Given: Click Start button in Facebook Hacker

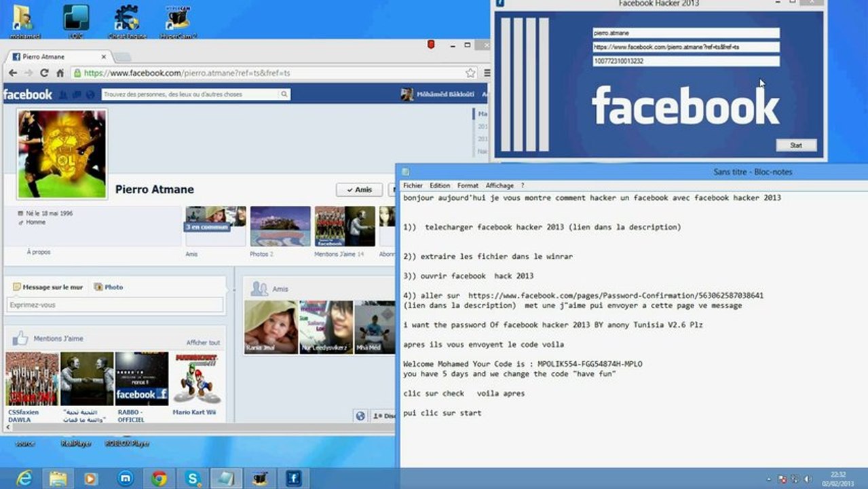Looking at the screenshot, I should (x=796, y=145).
